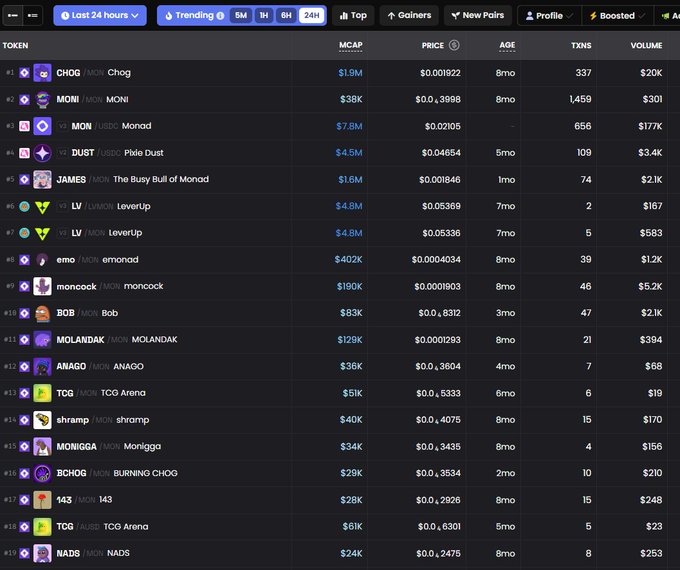This screenshot has height=570, width=680.
Task: Click the emonad token avatar
Action: (x=42, y=259)
